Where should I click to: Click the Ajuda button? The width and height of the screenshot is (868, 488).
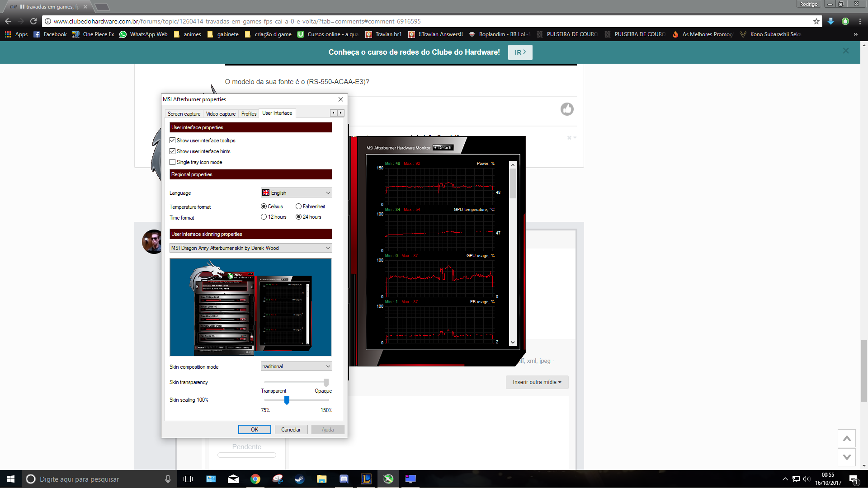click(328, 430)
